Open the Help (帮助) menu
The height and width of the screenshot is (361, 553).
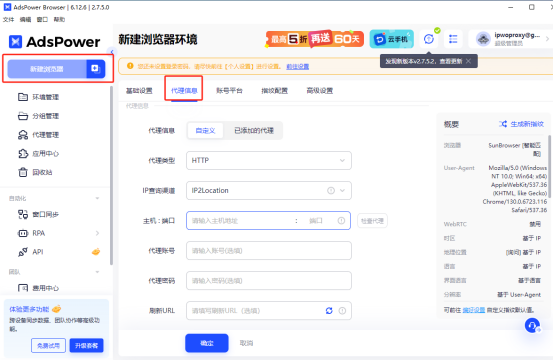pyautogui.click(x=59, y=19)
